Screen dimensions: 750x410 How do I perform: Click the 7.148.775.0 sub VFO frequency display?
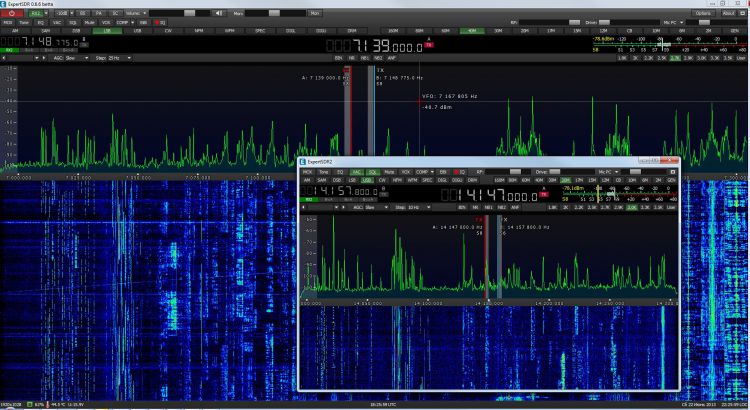(39, 43)
